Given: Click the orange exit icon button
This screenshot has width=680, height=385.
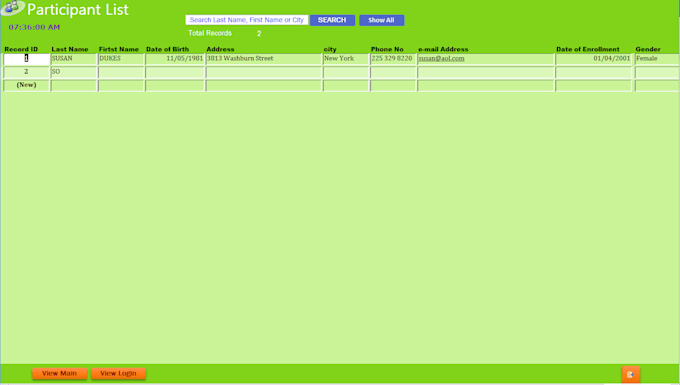Looking at the screenshot, I should click(631, 374).
